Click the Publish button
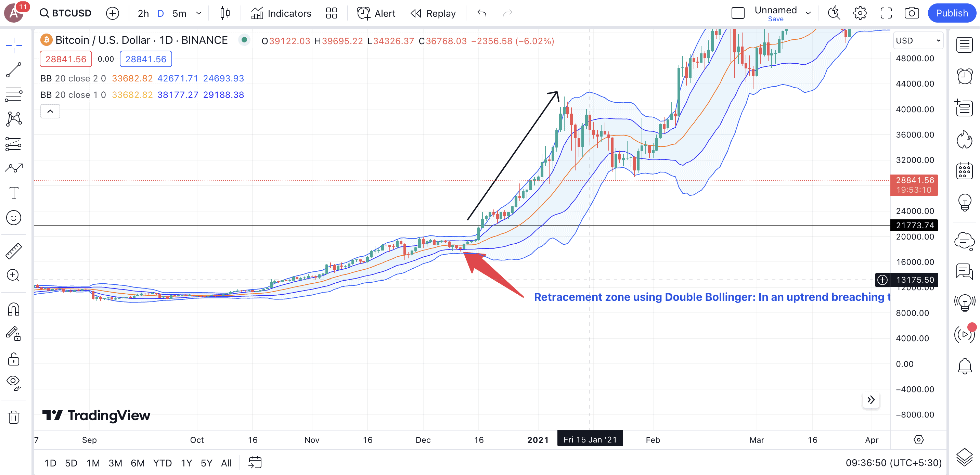The height and width of the screenshot is (475, 980). (x=952, y=13)
